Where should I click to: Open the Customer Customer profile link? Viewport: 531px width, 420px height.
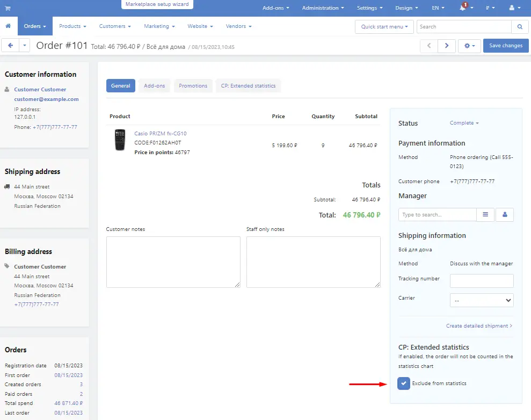pyautogui.click(x=40, y=89)
